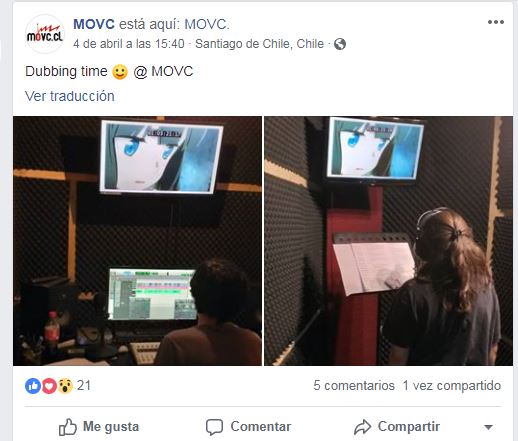
Task: Show the list of 21 reactions
Action: [84, 386]
